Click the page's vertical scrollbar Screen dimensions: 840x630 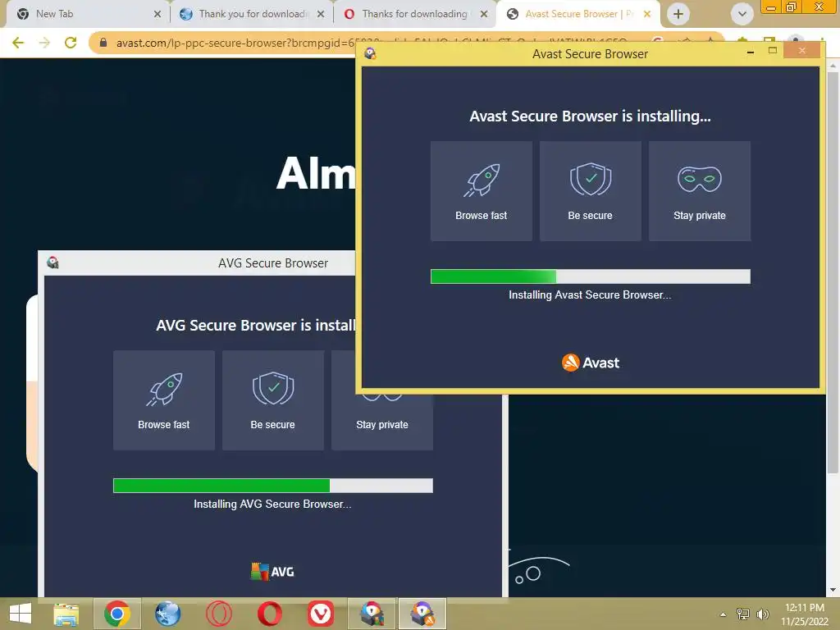833,273
